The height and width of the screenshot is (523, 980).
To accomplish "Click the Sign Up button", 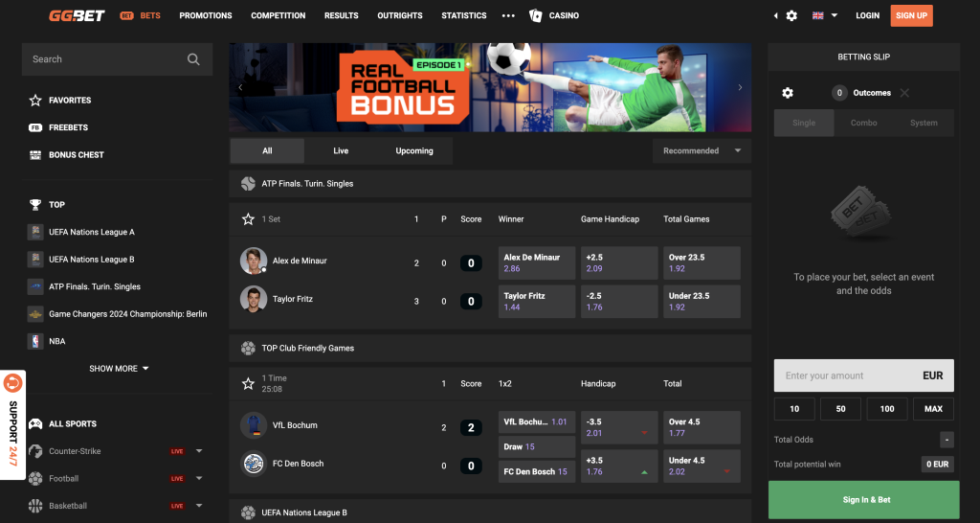I will 911,15.
